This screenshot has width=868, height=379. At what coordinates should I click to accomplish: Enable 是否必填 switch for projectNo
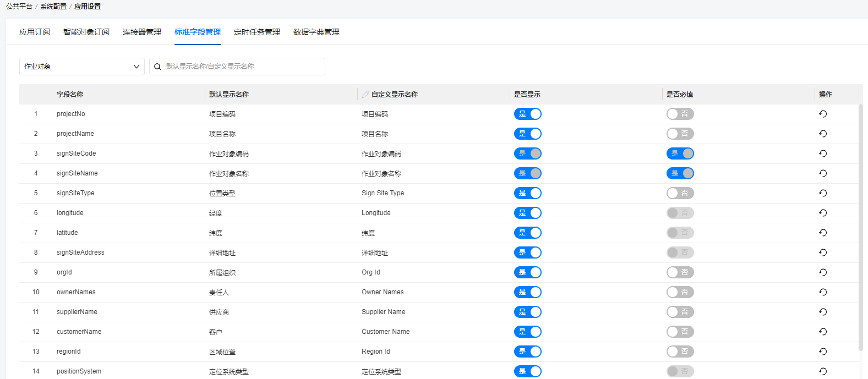click(680, 114)
